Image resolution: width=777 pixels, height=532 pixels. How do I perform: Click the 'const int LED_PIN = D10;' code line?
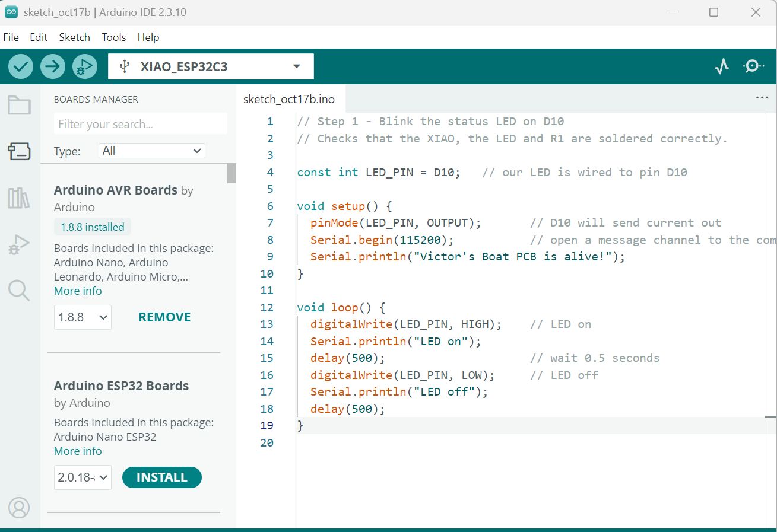pos(379,173)
